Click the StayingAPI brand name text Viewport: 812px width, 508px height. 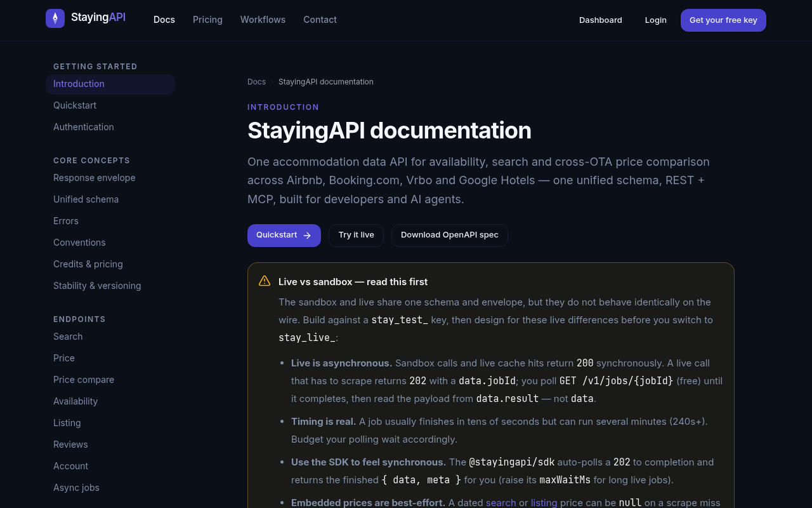click(x=98, y=17)
